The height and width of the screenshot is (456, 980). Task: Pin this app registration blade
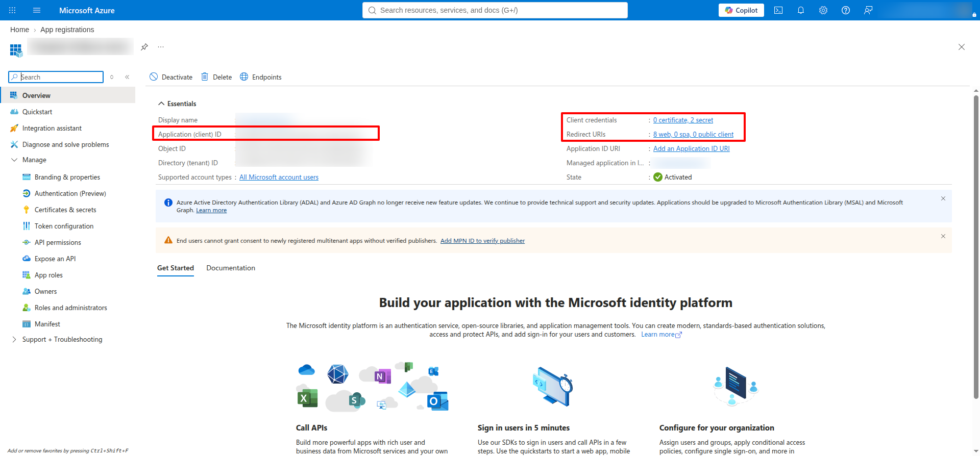pyautogui.click(x=144, y=47)
